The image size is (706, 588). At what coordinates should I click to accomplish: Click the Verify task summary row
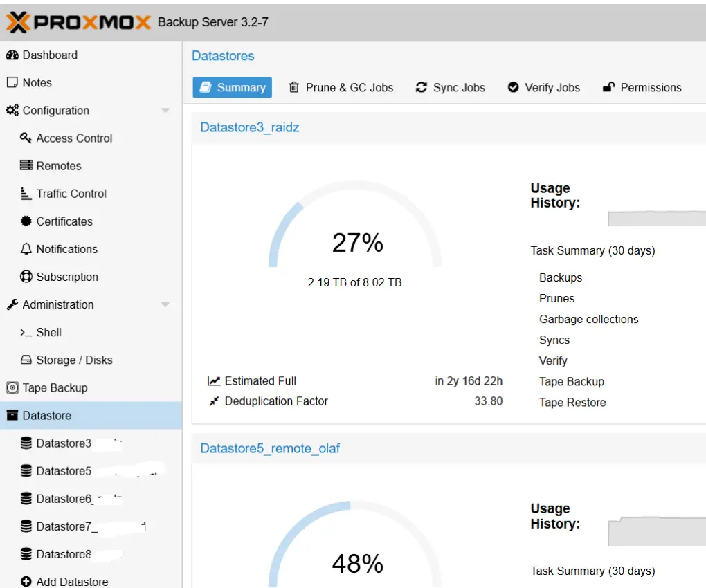[x=553, y=361]
